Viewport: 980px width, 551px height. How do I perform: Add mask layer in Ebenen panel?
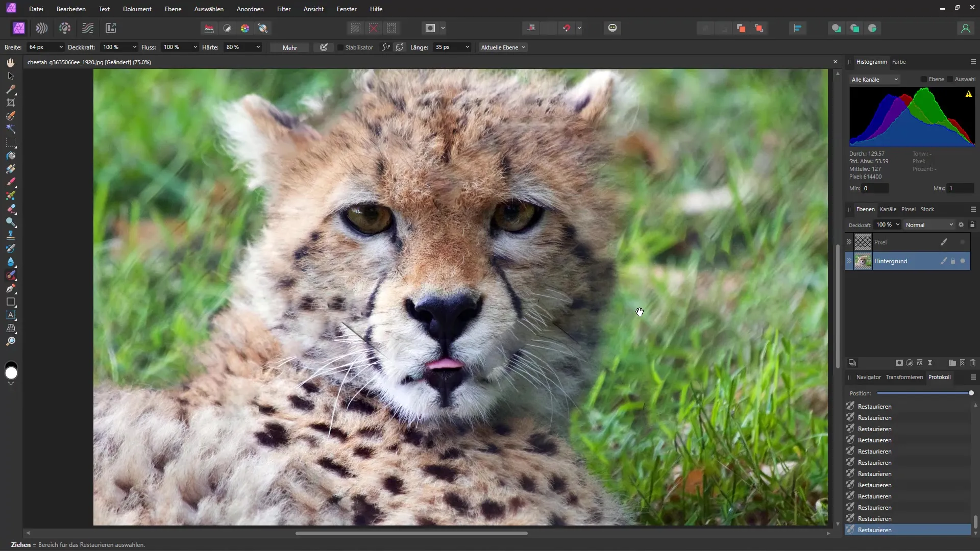pos(899,363)
